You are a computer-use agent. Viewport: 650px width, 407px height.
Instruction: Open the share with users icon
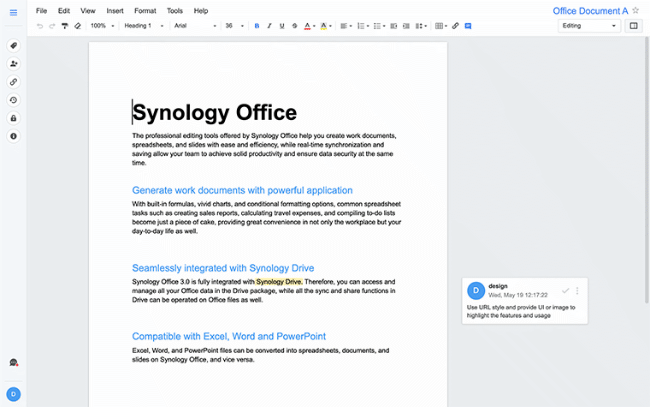click(x=13, y=64)
